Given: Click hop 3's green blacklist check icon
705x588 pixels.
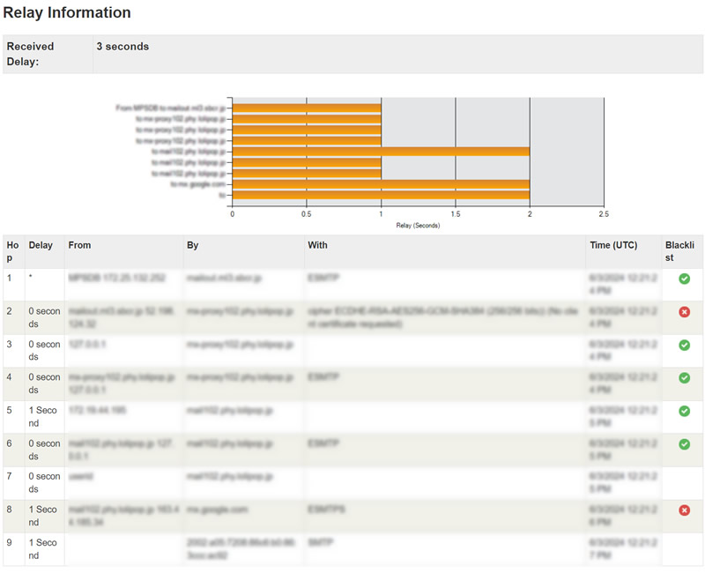Looking at the screenshot, I should coord(684,345).
